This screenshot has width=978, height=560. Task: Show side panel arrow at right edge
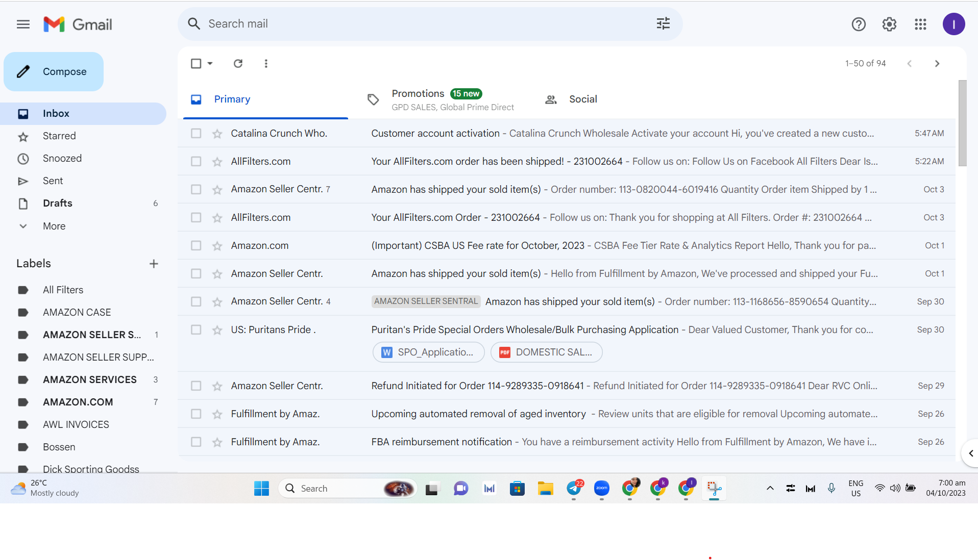970,453
